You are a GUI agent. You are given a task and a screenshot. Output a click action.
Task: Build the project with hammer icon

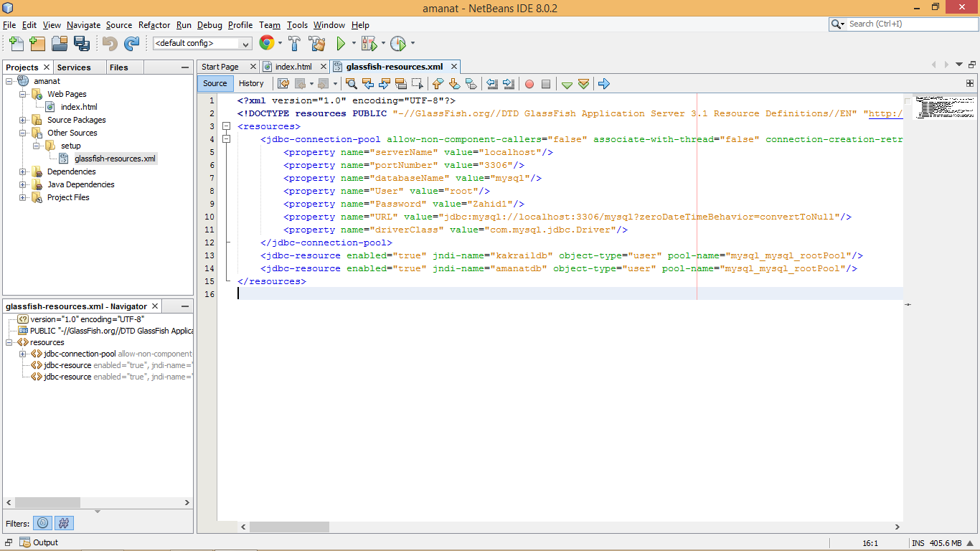295,43
